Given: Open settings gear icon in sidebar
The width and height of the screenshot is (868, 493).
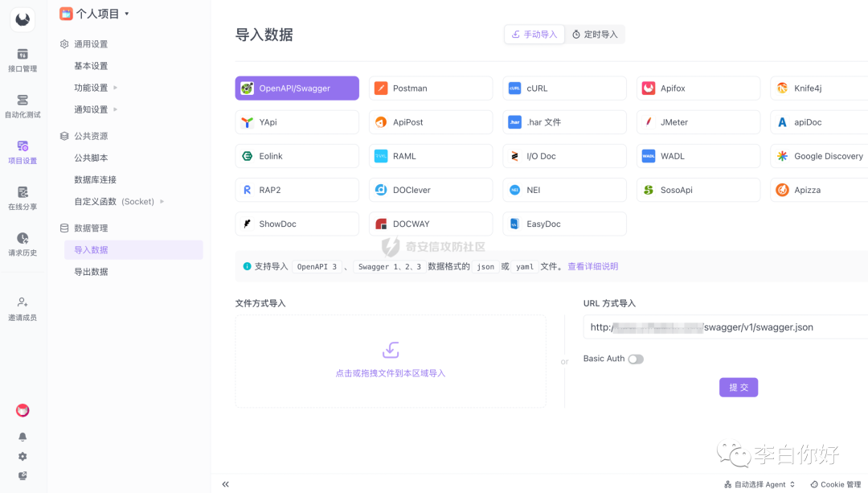Looking at the screenshot, I should tap(23, 457).
